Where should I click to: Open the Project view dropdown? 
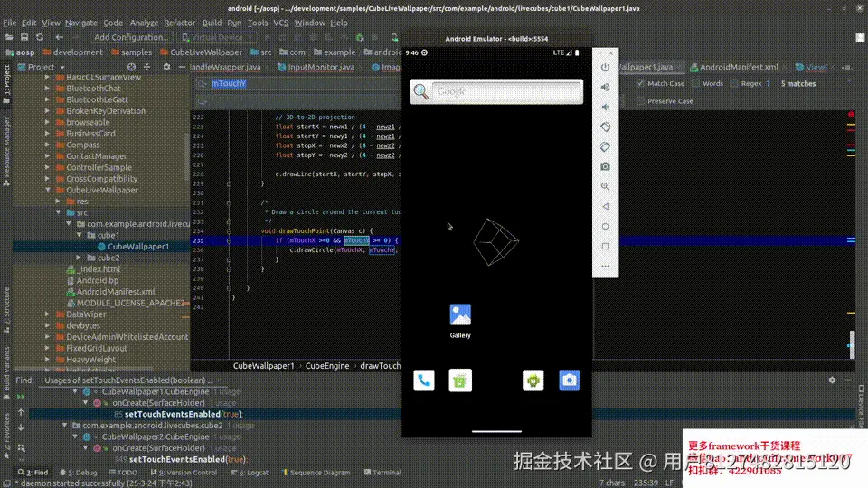(x=42, y=67)
